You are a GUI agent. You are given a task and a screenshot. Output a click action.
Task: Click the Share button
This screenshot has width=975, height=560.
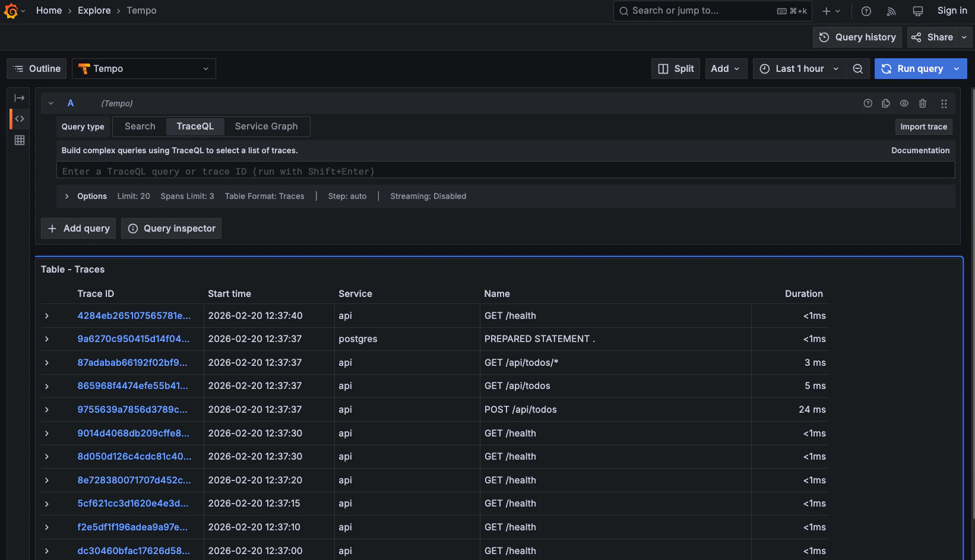click(x=932, y=37)
